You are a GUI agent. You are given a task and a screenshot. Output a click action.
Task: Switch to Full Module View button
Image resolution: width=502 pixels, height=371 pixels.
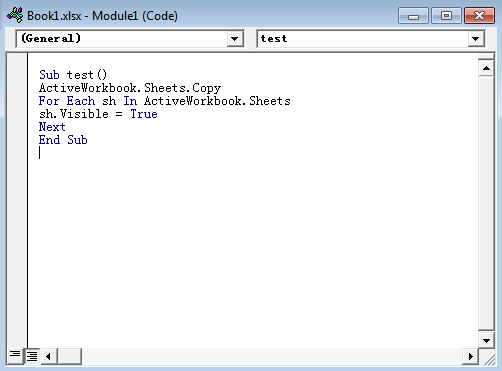pos(32,356)
